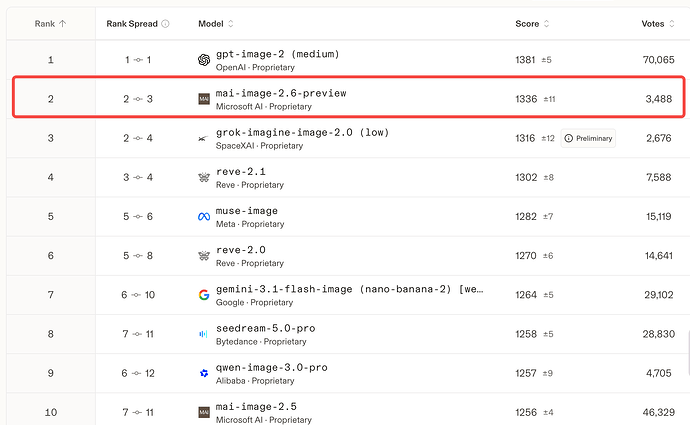Click the Meta logo beside muse-image
Image resolution: width=690 pixels, height=425 pixels.
[204, 216]
